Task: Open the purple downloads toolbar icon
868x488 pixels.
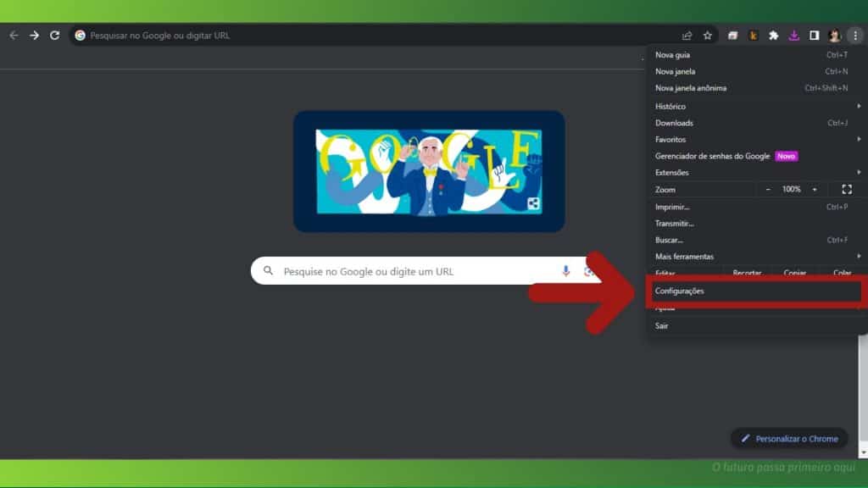Action: click(x=793, y=36)
